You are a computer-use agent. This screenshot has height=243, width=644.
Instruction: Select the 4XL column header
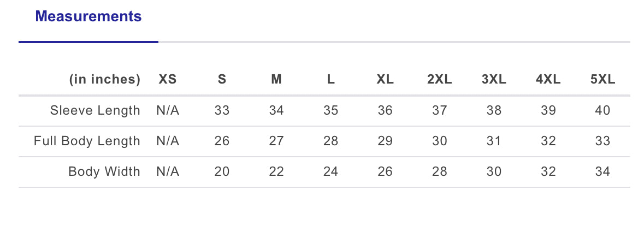coord(548,80)
